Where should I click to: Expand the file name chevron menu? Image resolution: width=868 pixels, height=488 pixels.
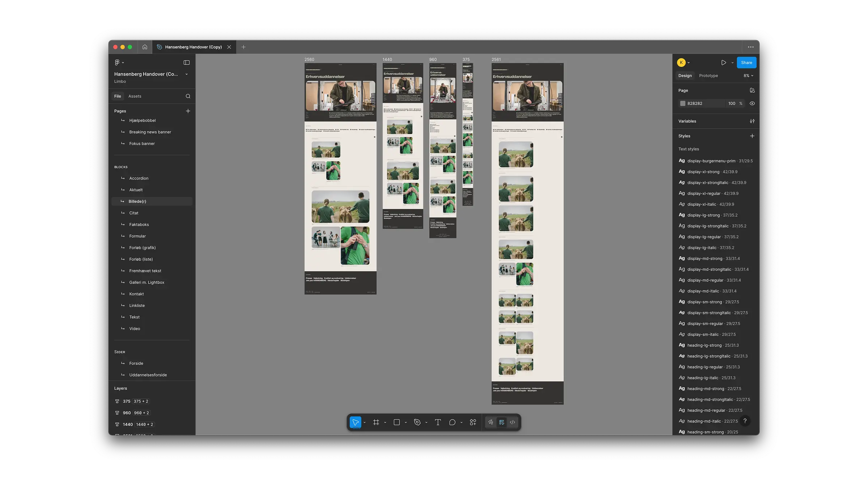tap(187, 74)
